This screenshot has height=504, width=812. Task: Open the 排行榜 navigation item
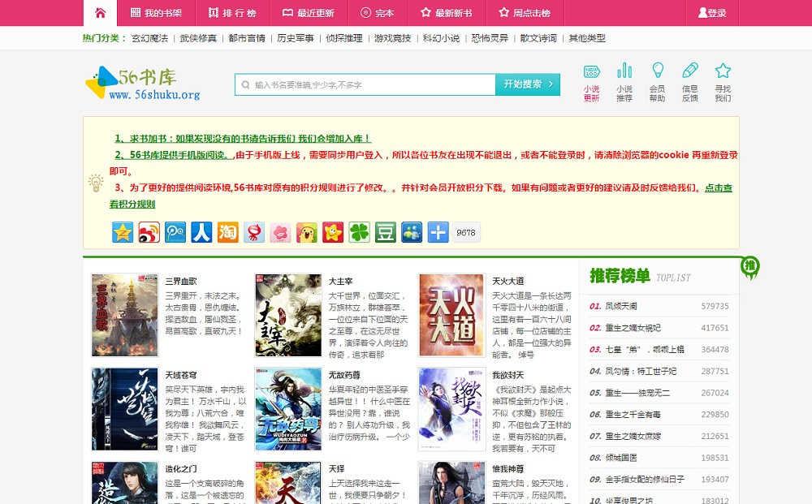(232, 13)
